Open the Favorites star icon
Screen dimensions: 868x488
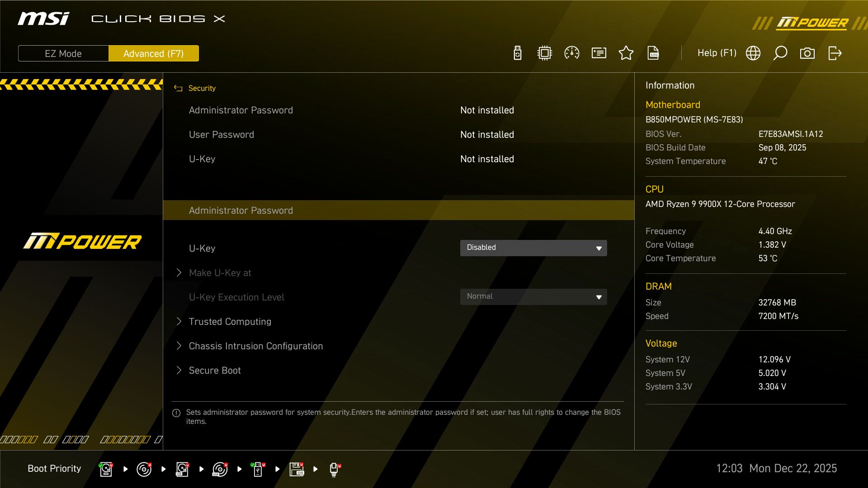point(626,53)
